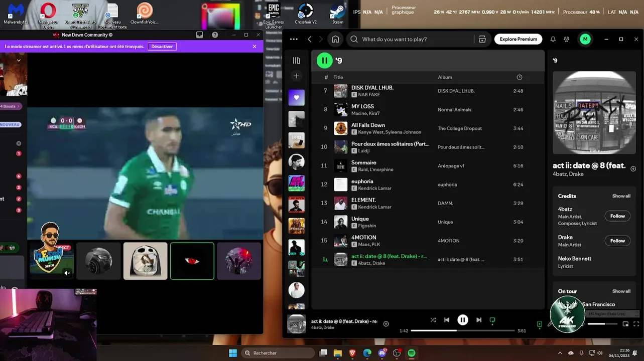This screenshot has width=644, height=361.
Task: Toggle repeat mode in Spotify
Action: click(492, 320)
